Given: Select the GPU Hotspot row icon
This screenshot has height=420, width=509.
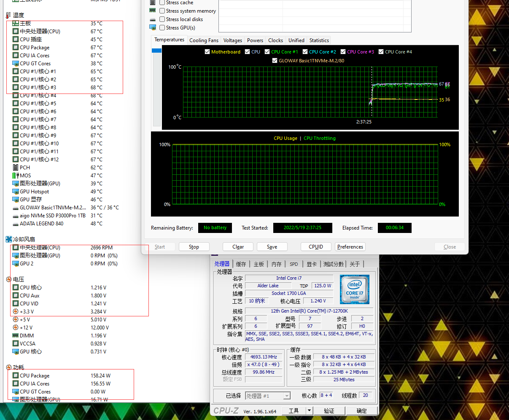Looking at the screenshot, I should click(16, 191).
